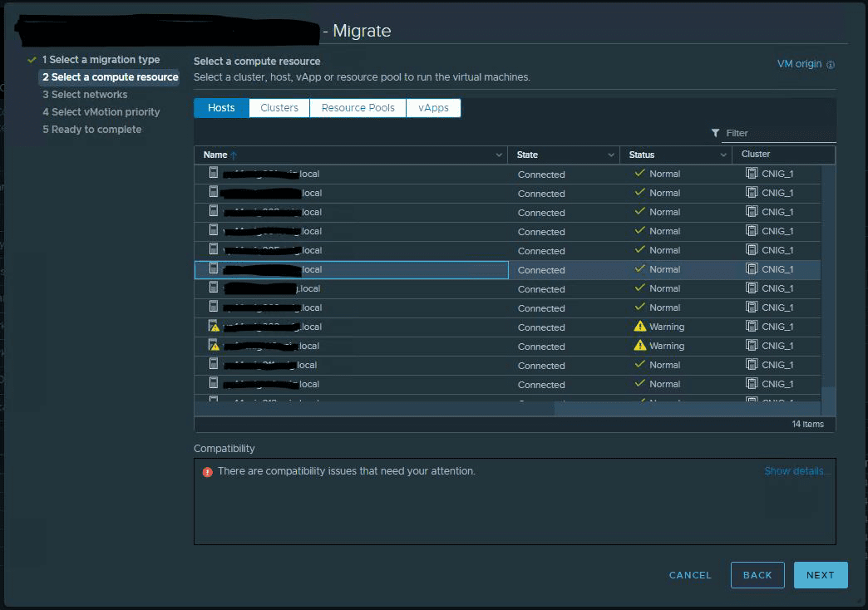
Task: Click the Name column sort arrow
Action: [234, 155]
